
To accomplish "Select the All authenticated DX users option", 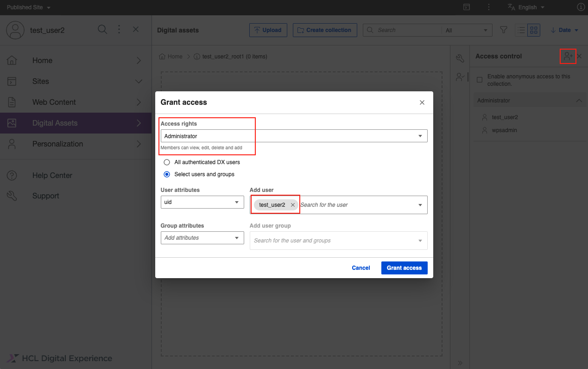I will (166, 162).
